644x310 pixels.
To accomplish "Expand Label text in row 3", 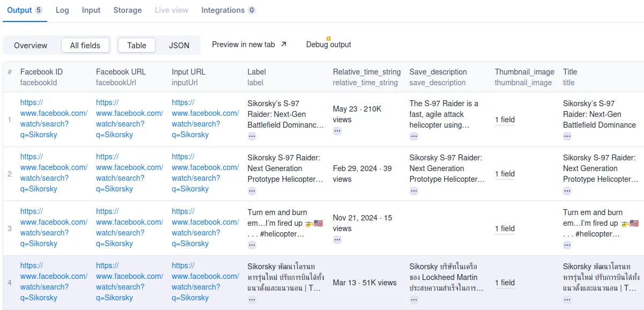I will pyautogui.click(x=252, y=245).
